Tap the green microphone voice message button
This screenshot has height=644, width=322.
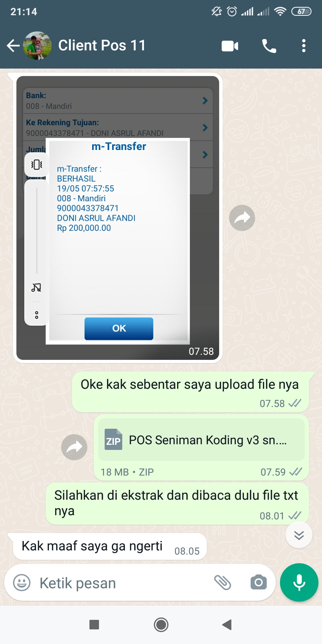(299, 582)
